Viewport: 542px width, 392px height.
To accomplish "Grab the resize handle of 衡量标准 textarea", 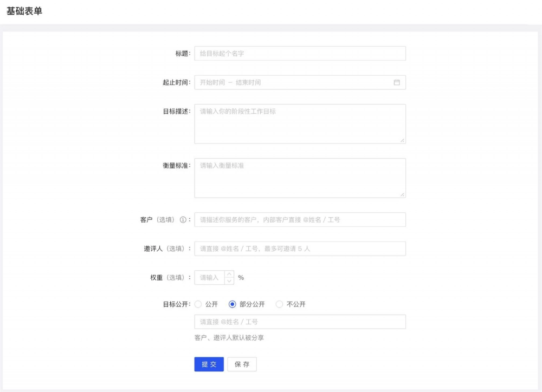I will 402,194.
